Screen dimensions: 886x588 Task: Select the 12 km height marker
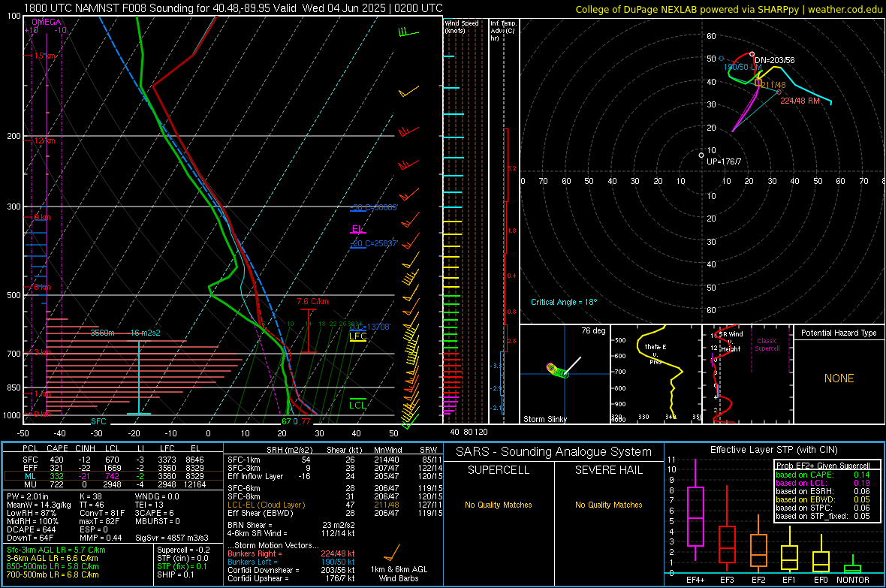pyautogui.click(x=44, y=140)
